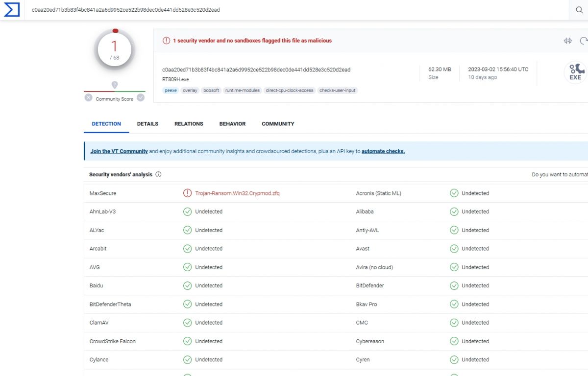Click the 2023-03-02 15:56:40 UTC timestamp
Image resolution: width=588 pixels, height=376 pixels.
498,70
